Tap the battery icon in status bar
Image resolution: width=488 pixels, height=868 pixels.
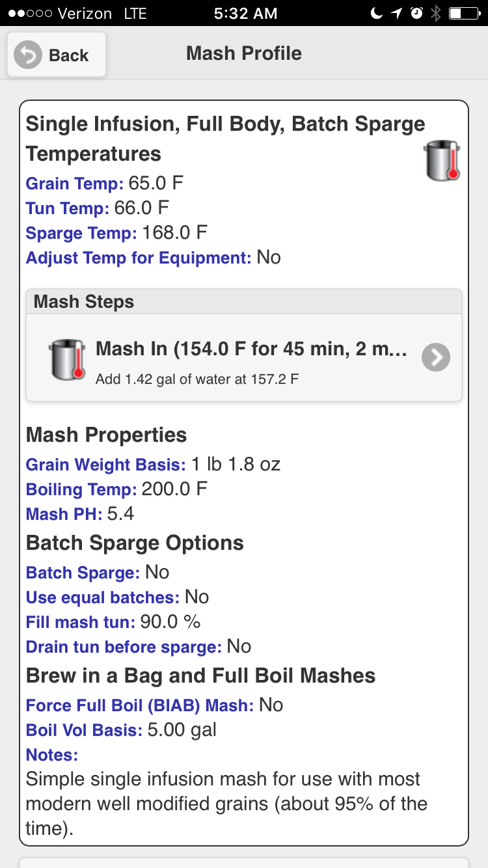[x=463, y=13]
